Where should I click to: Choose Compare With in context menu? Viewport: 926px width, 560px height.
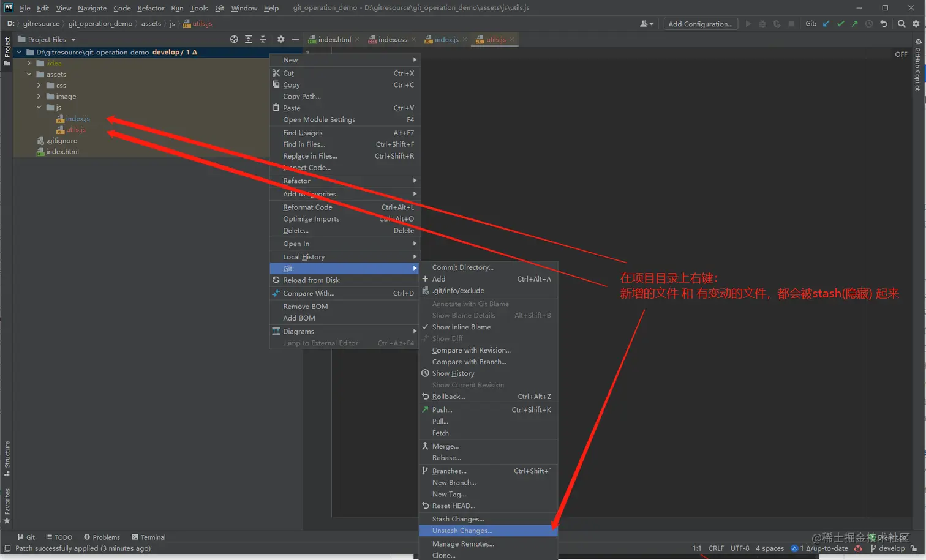click(309, 293)
